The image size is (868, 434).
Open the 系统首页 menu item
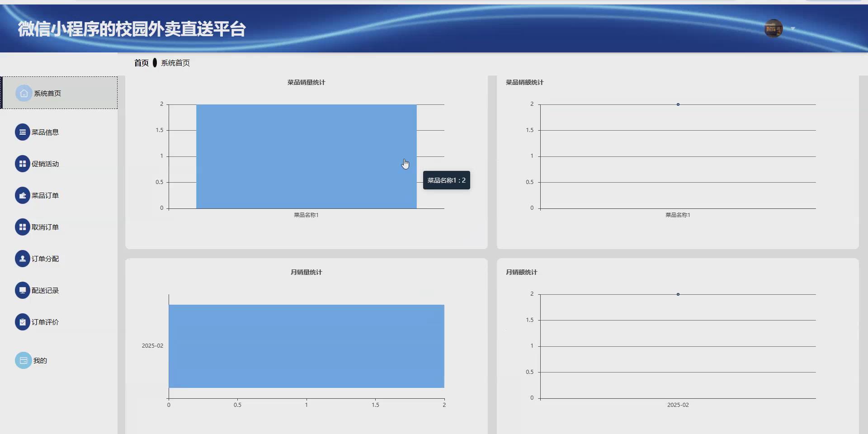click(x=60, y=93)
